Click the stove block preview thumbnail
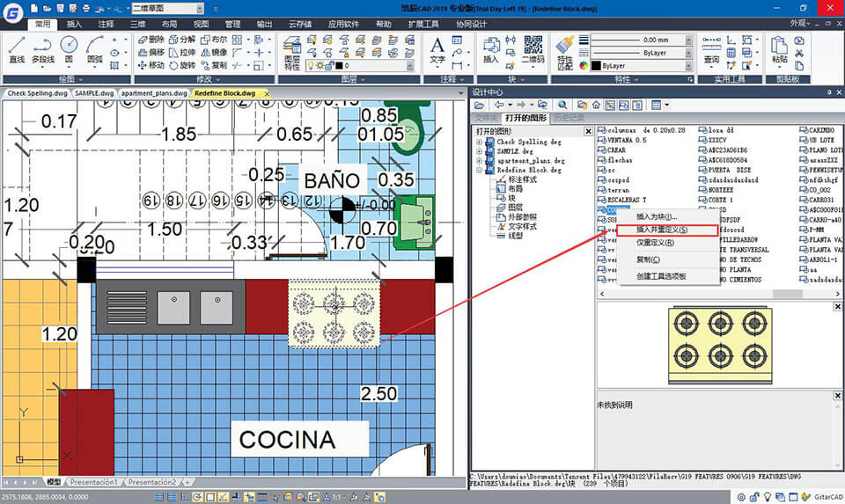 (720, 345)
